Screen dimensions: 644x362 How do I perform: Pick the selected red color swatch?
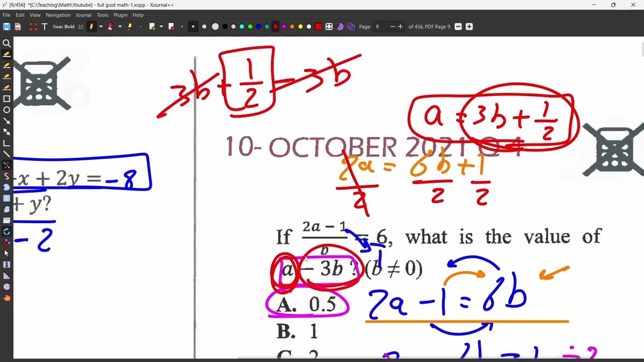(x=275, y=27)
